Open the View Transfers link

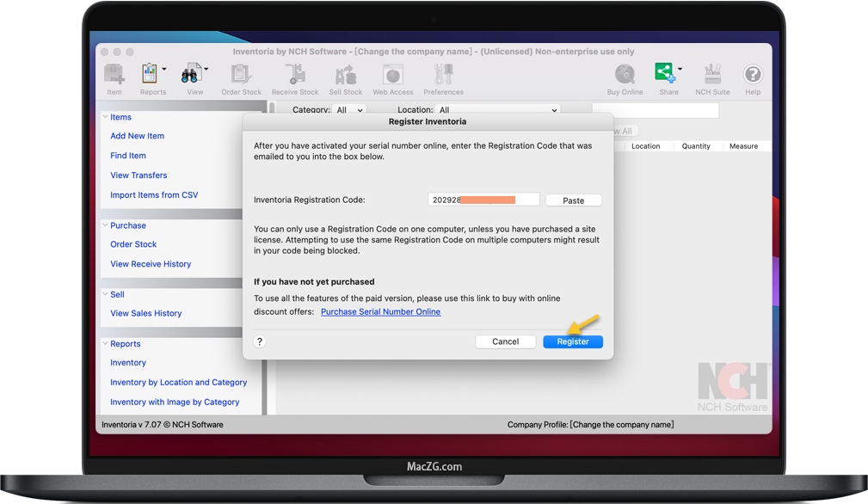coord(139,175)
